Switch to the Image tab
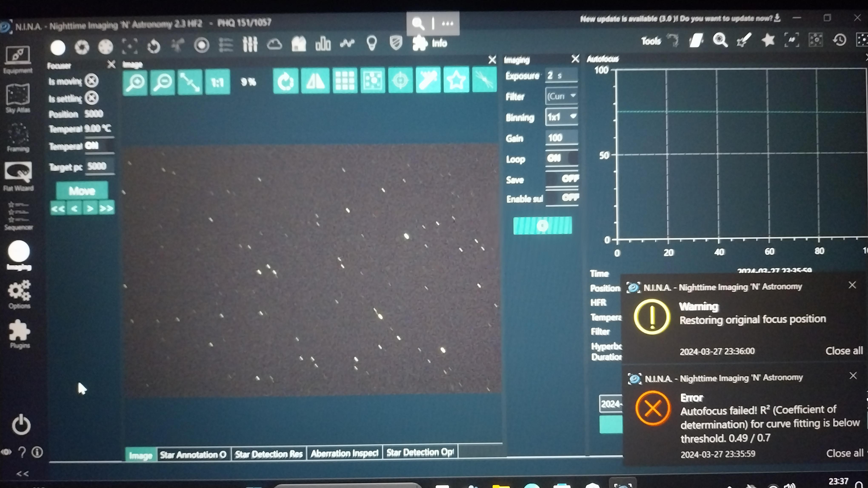868x488 pixels. tap(140, 455)
